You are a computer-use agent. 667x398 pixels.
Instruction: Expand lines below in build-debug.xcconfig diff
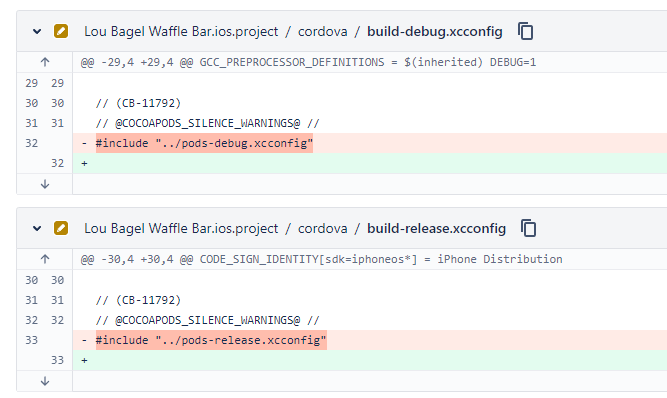[x=45, y=184]
